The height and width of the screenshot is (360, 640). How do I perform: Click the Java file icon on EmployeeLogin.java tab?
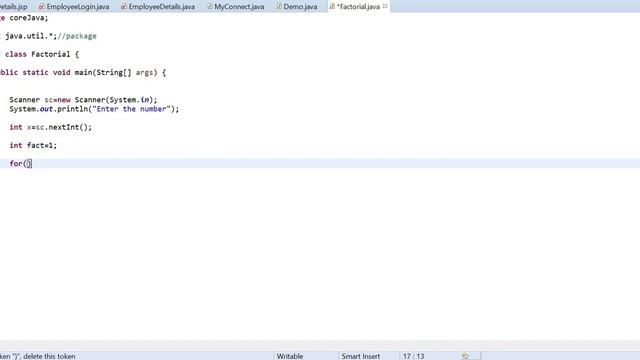(42, 7)
